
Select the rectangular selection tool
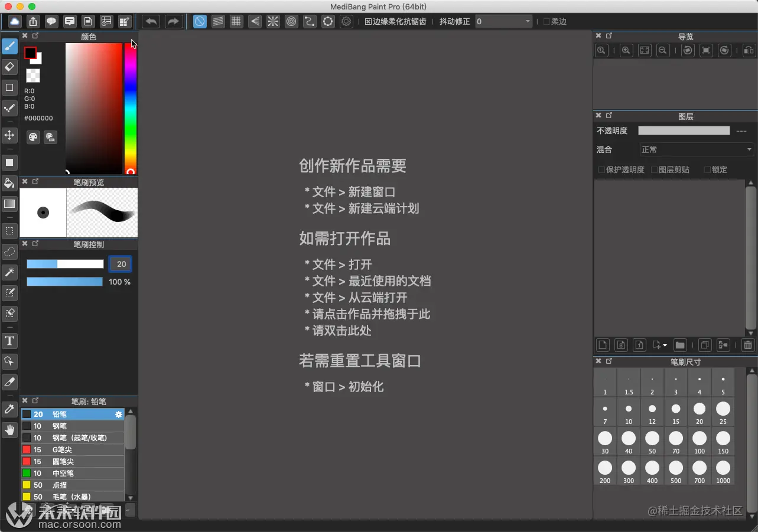9,231
